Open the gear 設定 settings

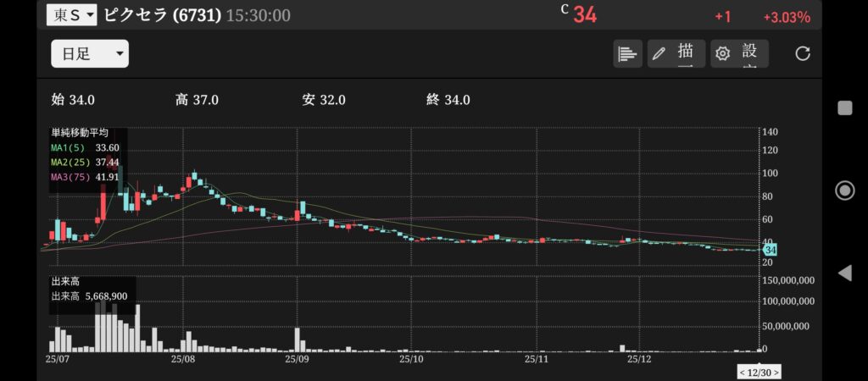pos(739,54)
